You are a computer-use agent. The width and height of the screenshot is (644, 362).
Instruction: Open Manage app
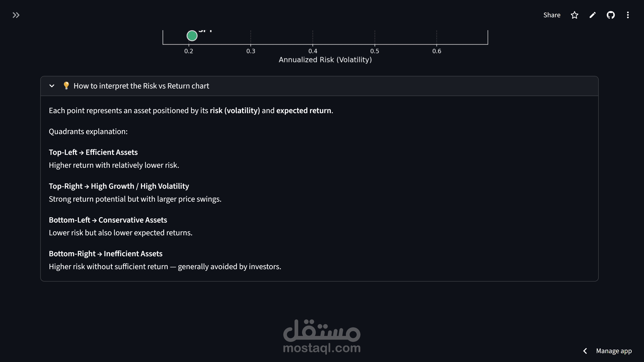[614, 351]
